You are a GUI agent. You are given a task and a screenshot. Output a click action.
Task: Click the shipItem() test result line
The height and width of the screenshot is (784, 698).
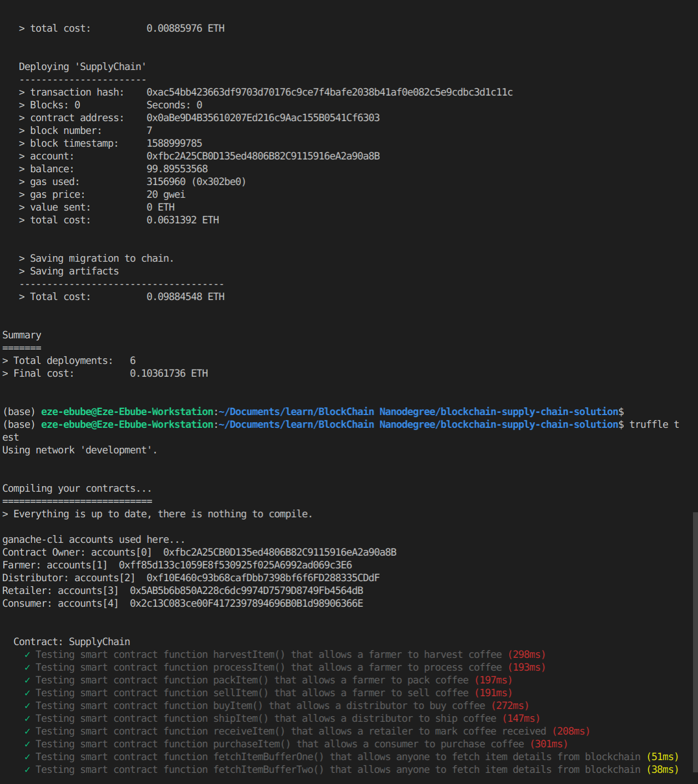[x=282, y=718]
